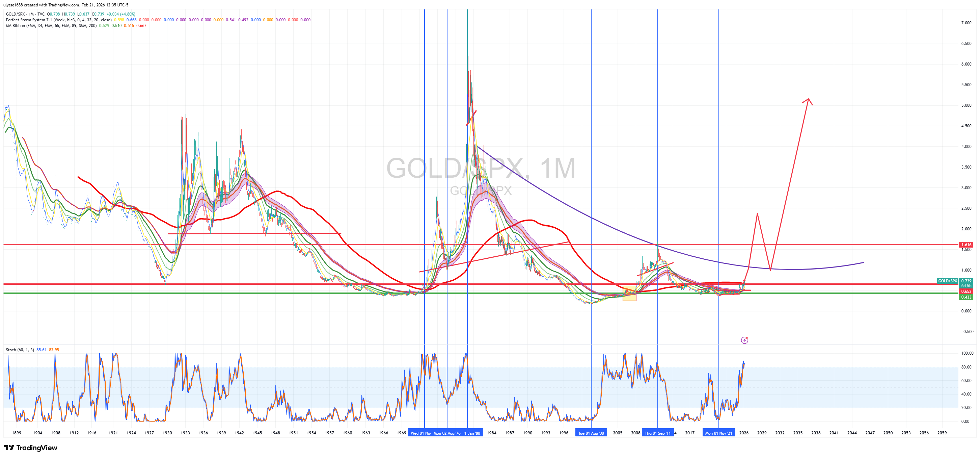
Task: Click the GOLD/SPX · 1M · TVC title
Action: point(25,14)
